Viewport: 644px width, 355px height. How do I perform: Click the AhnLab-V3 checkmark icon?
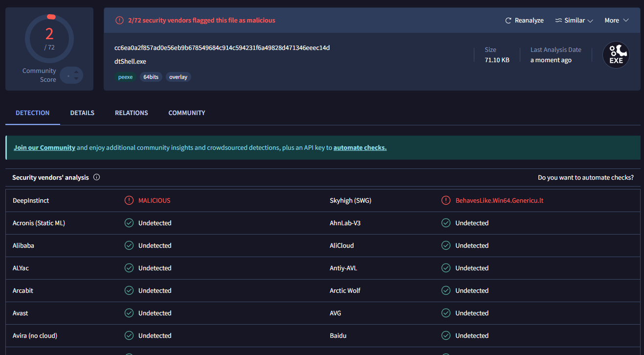coord(446,223)
